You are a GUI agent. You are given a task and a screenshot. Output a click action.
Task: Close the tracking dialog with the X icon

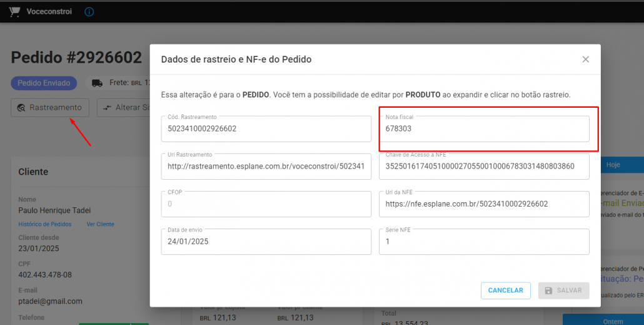click(585, 59)
